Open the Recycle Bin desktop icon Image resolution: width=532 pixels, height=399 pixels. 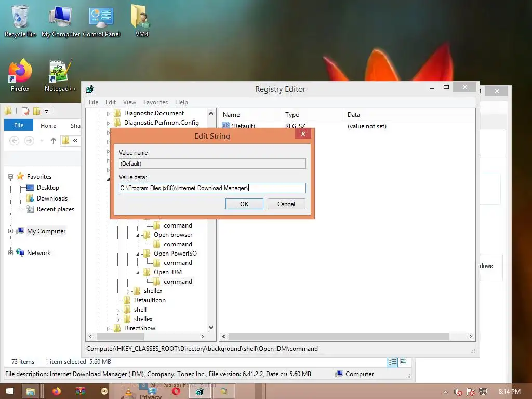click(20, 20)
